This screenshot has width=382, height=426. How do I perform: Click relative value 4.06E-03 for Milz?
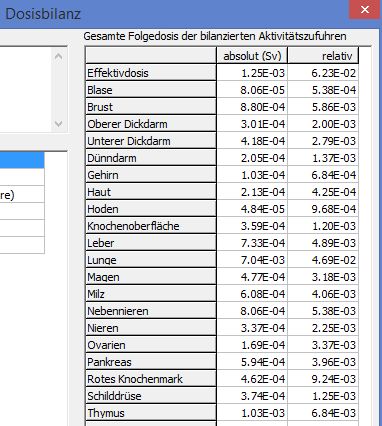pos(323,294)
